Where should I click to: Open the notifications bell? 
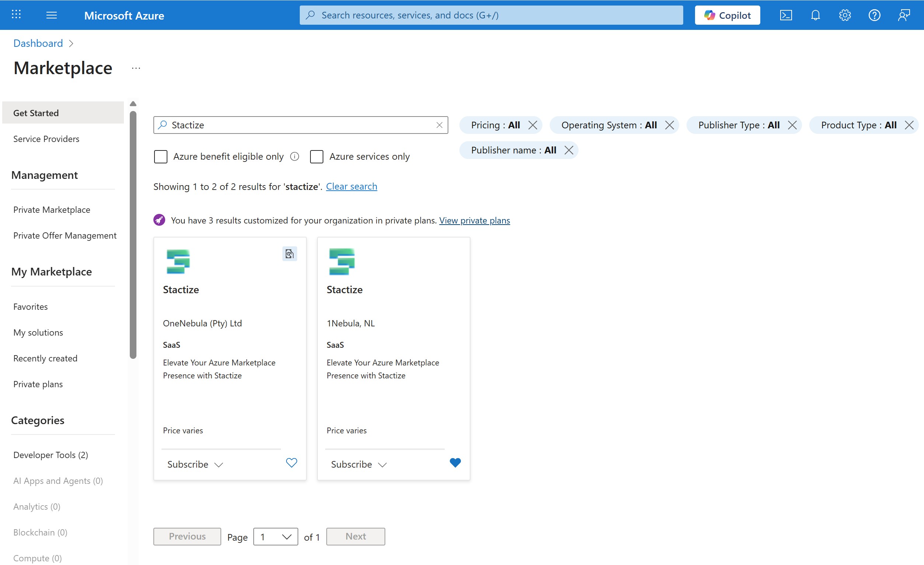click(815, 15)
